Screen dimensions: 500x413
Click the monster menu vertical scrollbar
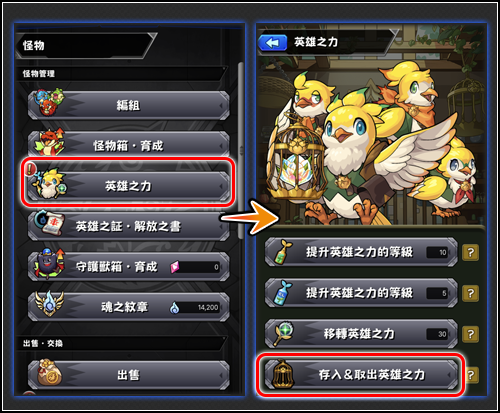tap(241, 150)
